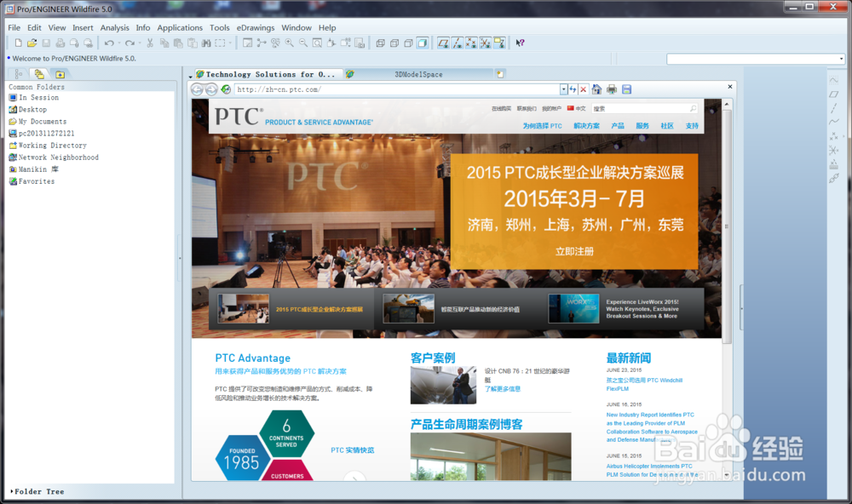Image resolution: width=852 pixels, height=504 pixels.
Task: Go to browser home page
Action: 596,89
